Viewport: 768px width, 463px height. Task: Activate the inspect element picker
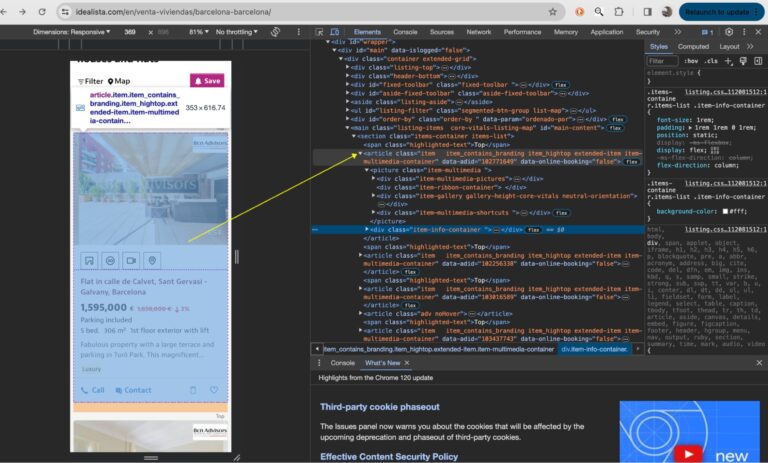319,32
